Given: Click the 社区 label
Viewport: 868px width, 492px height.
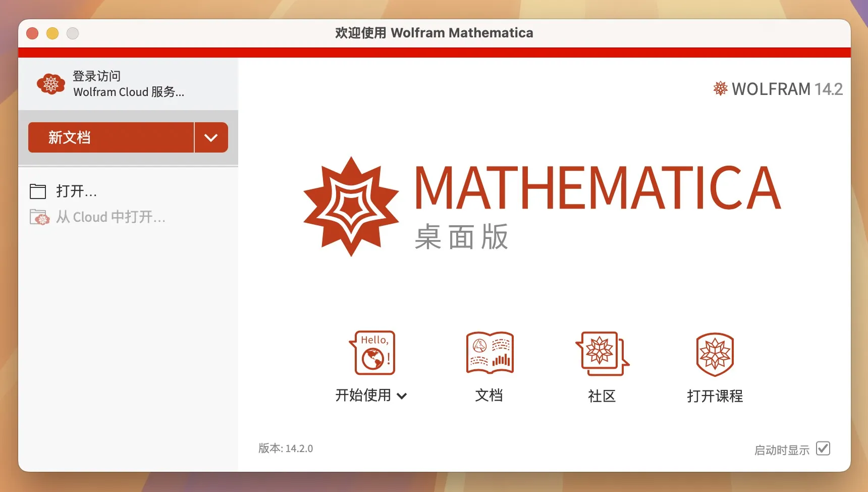Looking at the screenshot, I should (x=602, y=396).
